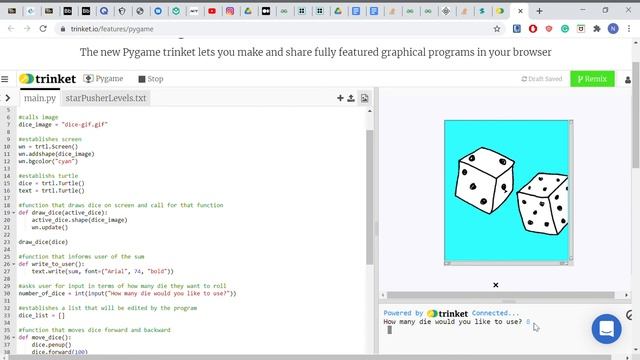
Task: Collapse the draw_dice function fold arrow
Action: coord(14,213)
